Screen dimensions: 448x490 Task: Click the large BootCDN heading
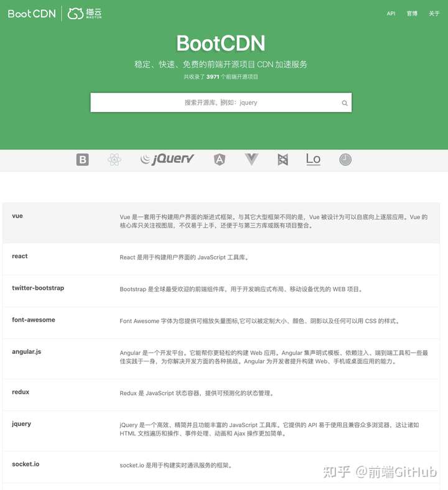click(x=221, y=43)
